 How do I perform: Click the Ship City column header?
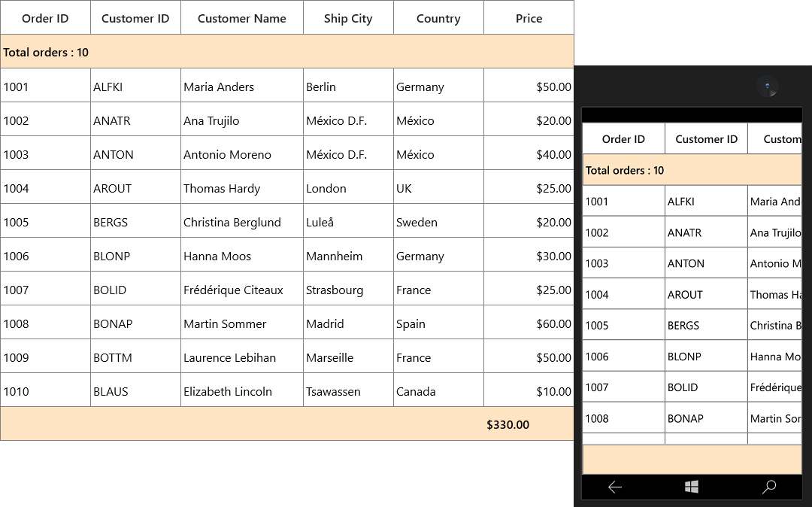[x=348, y=17]
